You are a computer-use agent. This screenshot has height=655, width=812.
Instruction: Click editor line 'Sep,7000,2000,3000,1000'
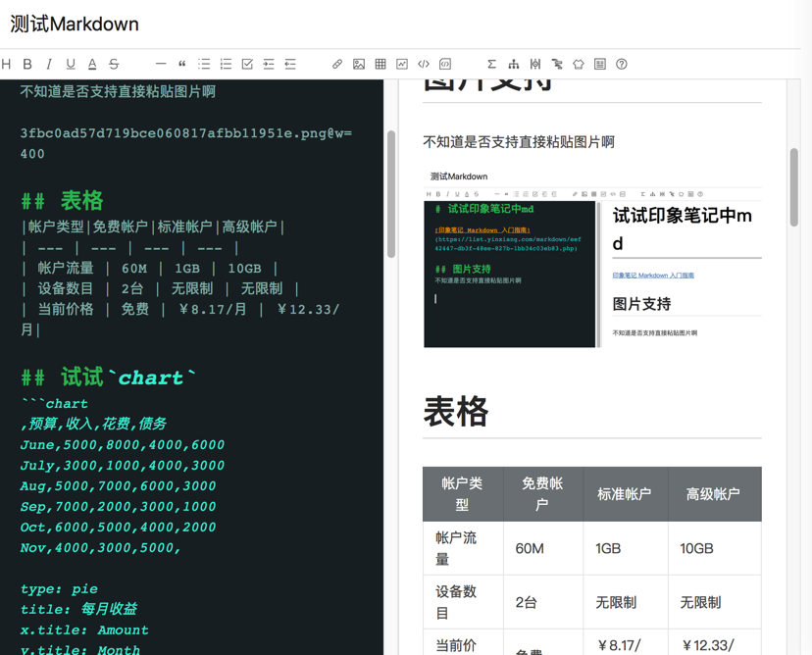[118, 506]
